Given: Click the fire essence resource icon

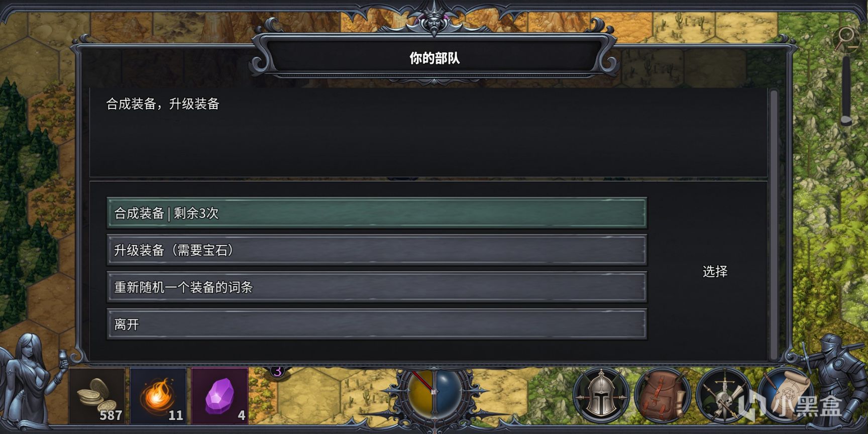Looking at the screenshot, I should pos(158,396).
